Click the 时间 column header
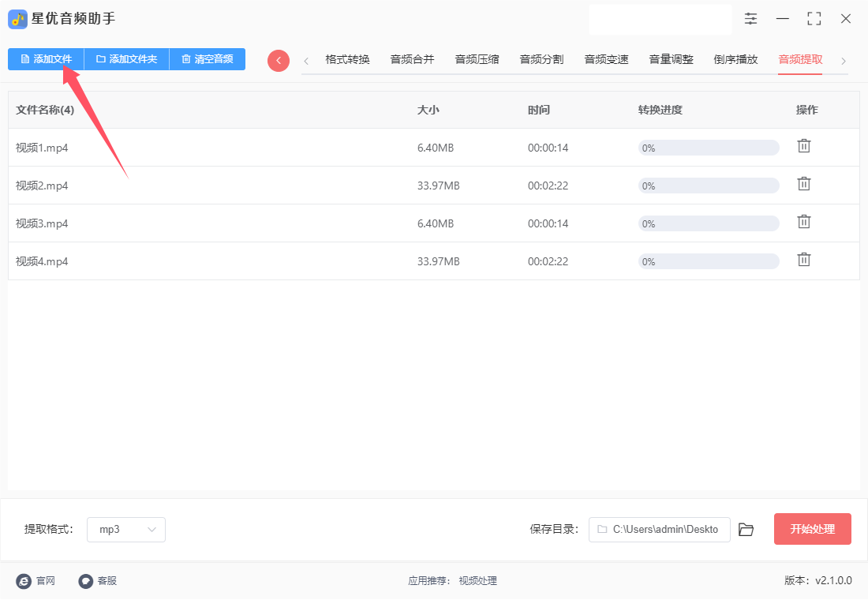Screen dimensions: 868x600 tap(539, 110)
